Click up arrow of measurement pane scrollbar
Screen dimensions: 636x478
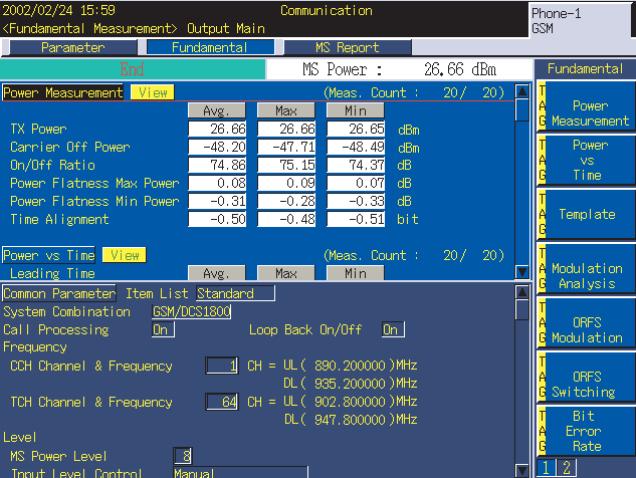pos(522,91)
